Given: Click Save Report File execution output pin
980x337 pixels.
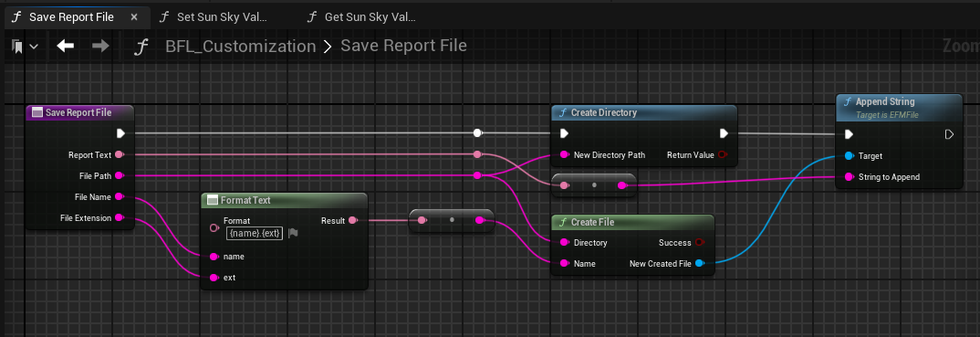Looking at the screenshot, I should [x=120, y=133].
